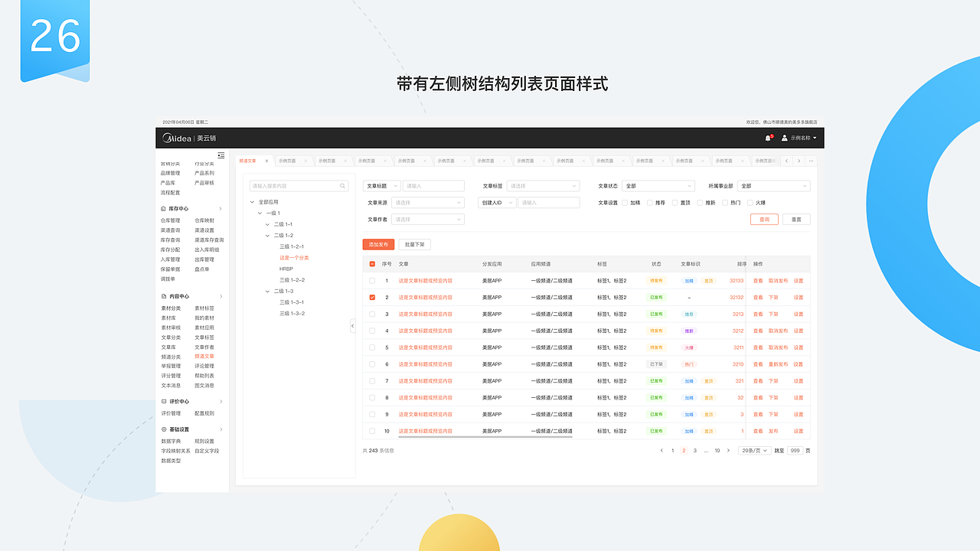The image size is (980, 551).
Task: Click the 基础设置 gear icon in the sidebar
Action: [162, 429]
